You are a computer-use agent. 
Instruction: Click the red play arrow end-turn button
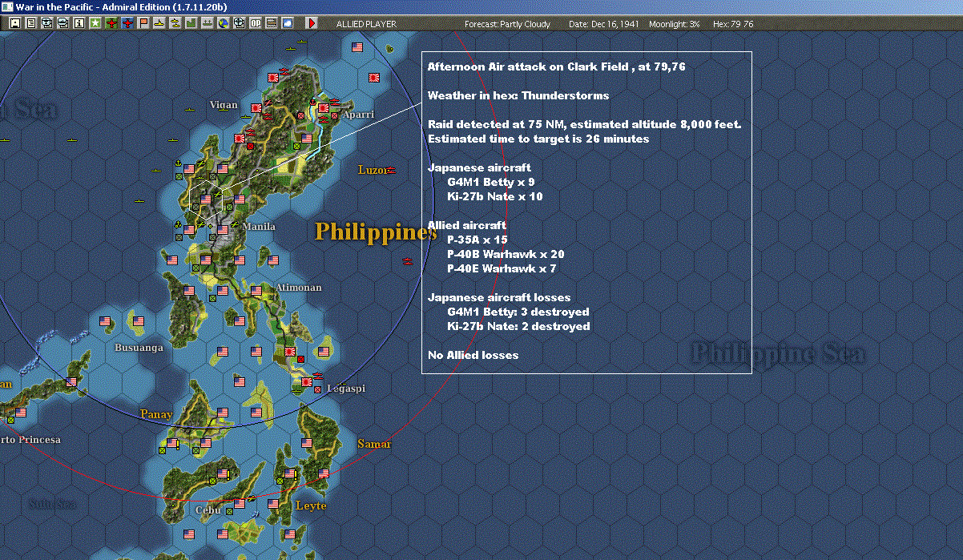point(312,24)
